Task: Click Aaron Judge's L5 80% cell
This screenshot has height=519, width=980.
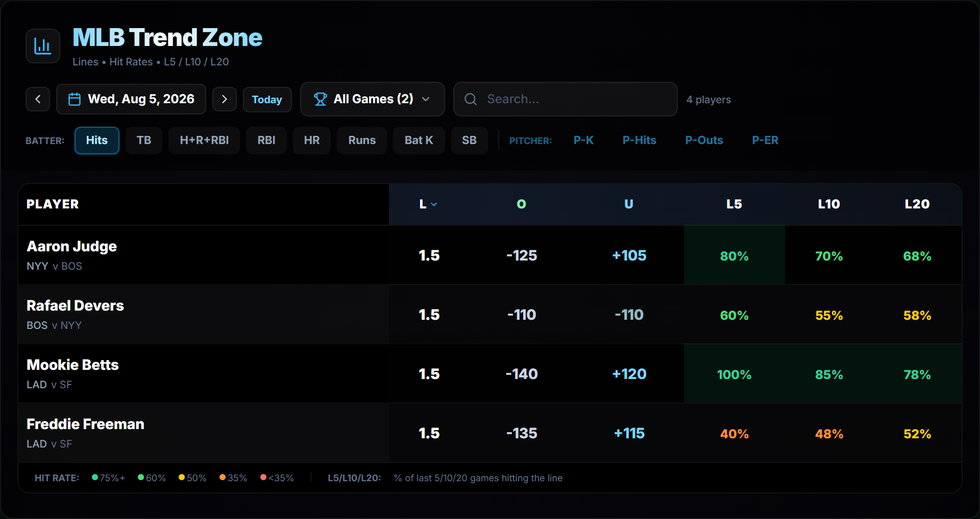Action: click(x=734, y=255)
